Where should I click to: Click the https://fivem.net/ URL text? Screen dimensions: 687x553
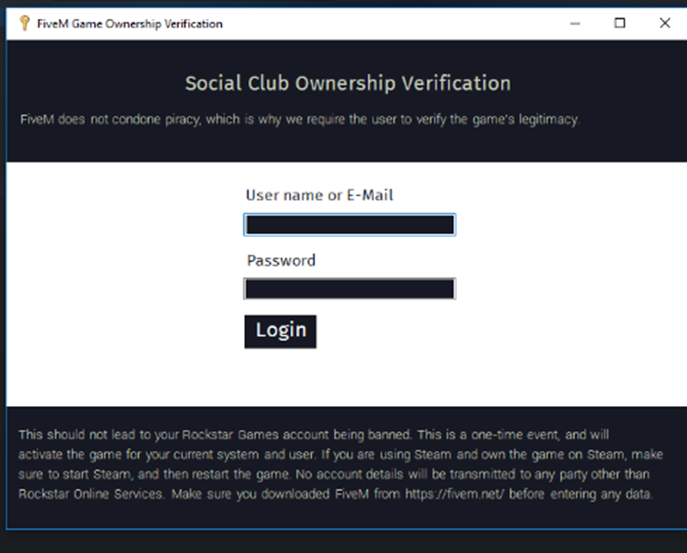point(454,494)
